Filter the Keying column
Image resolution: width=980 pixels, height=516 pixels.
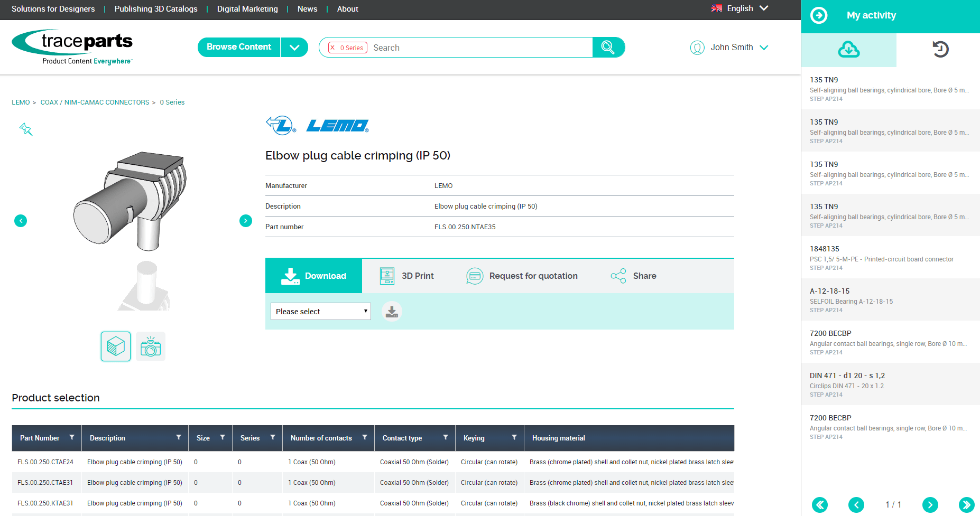point(514,437)
